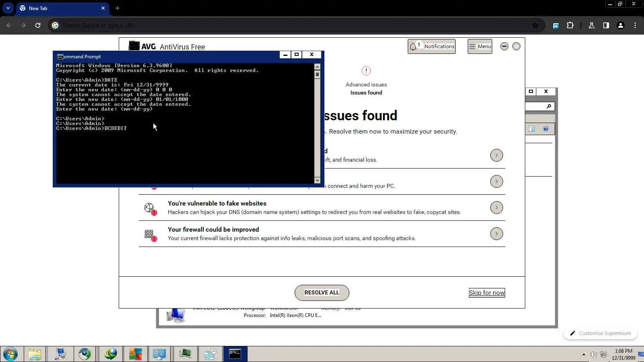Click the Advanced issues alert icon
The width and height of the screenshot is (644, 362).
[366, 71]
